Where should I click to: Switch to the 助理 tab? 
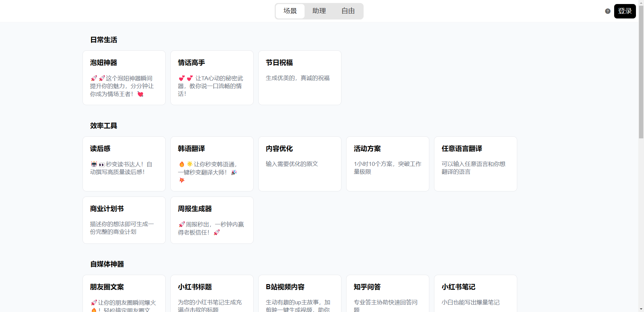pyautogui.click(x=319, y=11)
